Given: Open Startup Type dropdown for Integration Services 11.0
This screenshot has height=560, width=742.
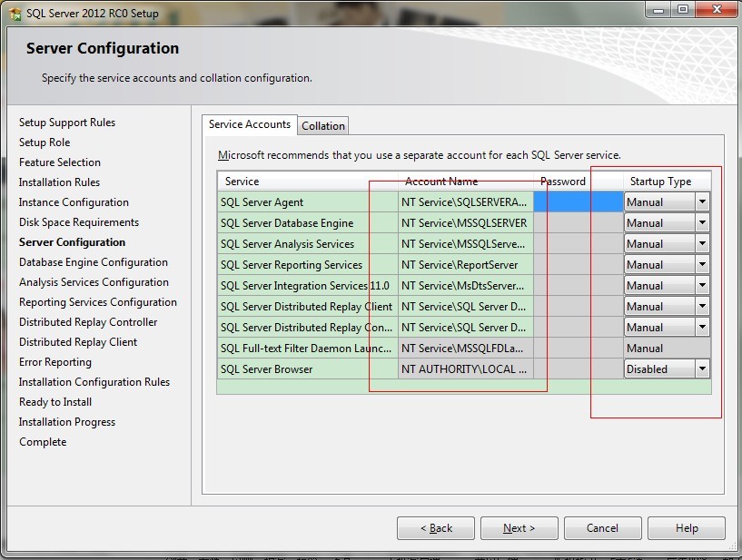Looking at the screenshot, I should click(702, 285).
